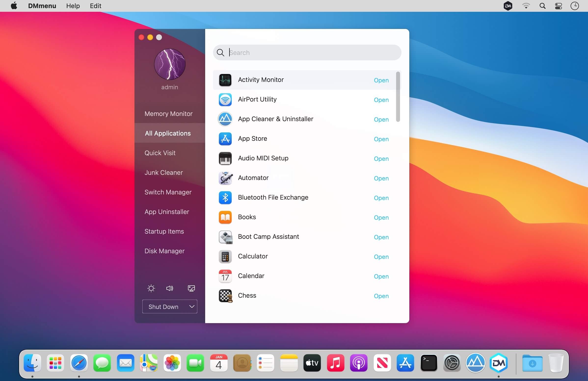This screenshot has width=588, height=381.
Task: Click the AirPort Utility app icon
Action: pyautogui.click(x=225, y=100)
